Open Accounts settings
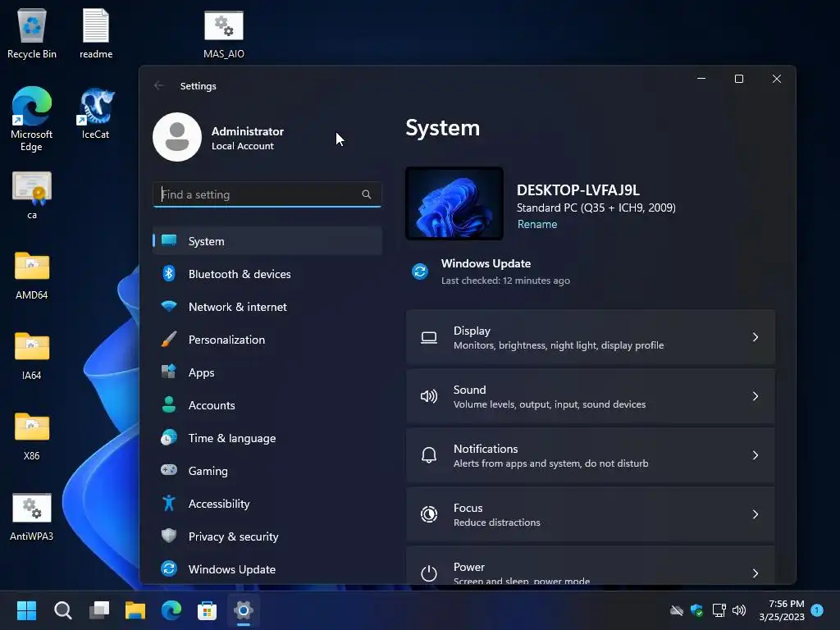 point(267,405)
